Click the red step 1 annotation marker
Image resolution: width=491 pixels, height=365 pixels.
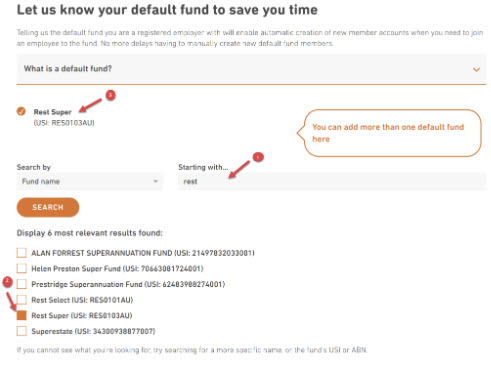click(258, 157)
